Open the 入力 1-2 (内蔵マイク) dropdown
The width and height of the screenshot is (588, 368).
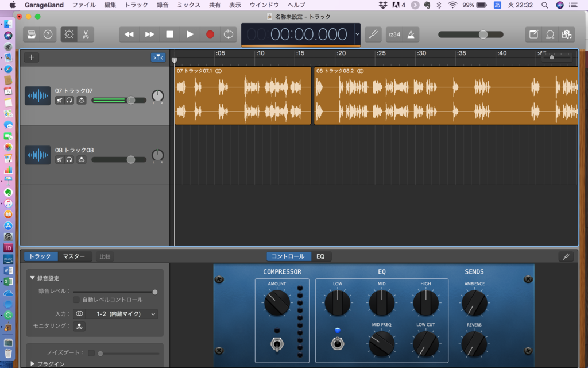click(x=122, y=314)
